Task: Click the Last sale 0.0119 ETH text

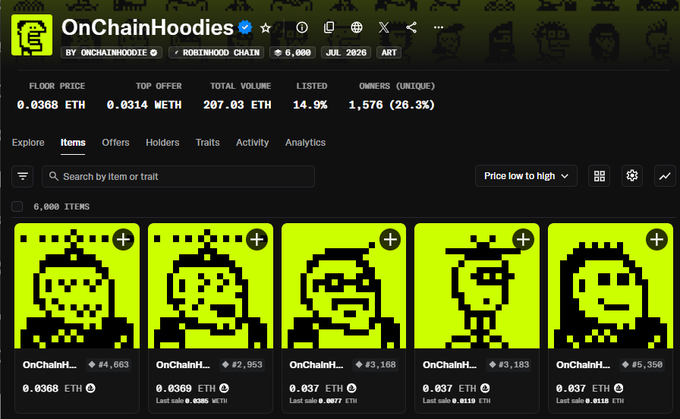Action: 457,401
